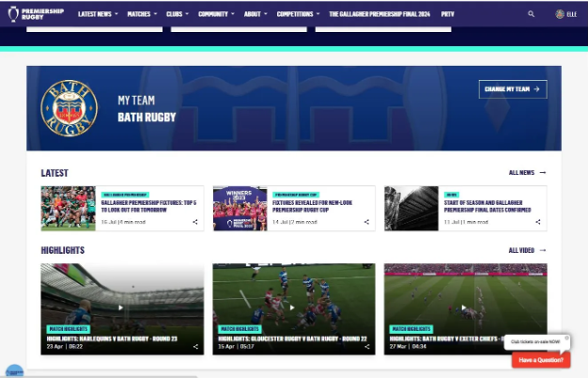Share the Harlequins v Bath Rugby highlights video
Viewport: 588px width, 378px height.
coord(195,346)
